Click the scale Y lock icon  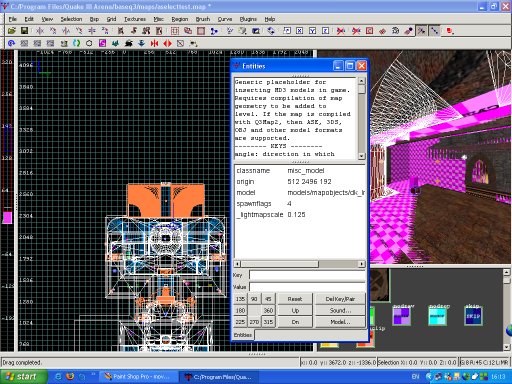click(x=312, y=31)
